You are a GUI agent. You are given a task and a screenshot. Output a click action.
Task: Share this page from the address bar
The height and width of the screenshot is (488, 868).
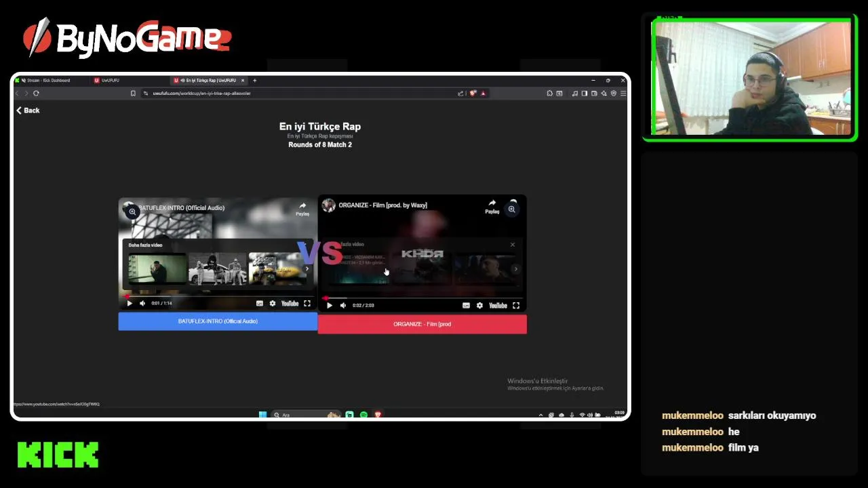(460, 94)
